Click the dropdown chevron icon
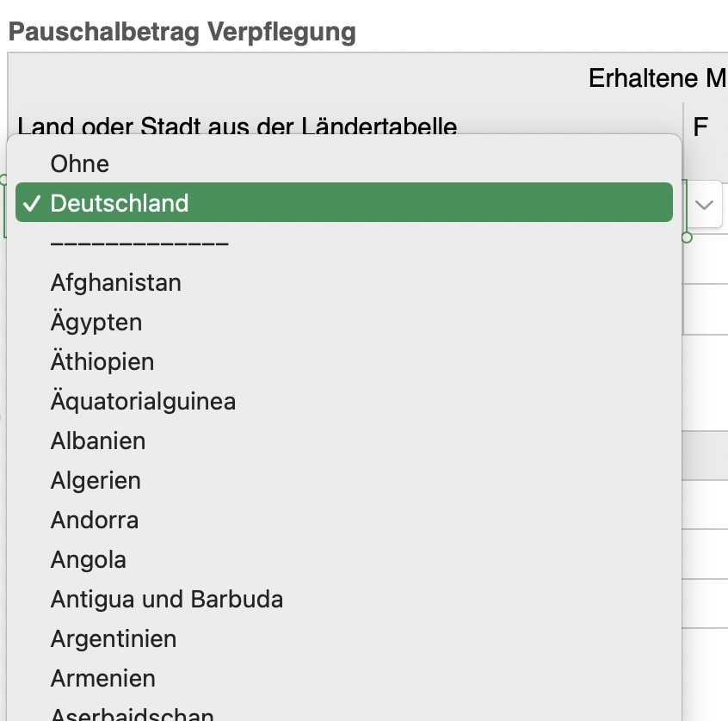 coord(703,205)
